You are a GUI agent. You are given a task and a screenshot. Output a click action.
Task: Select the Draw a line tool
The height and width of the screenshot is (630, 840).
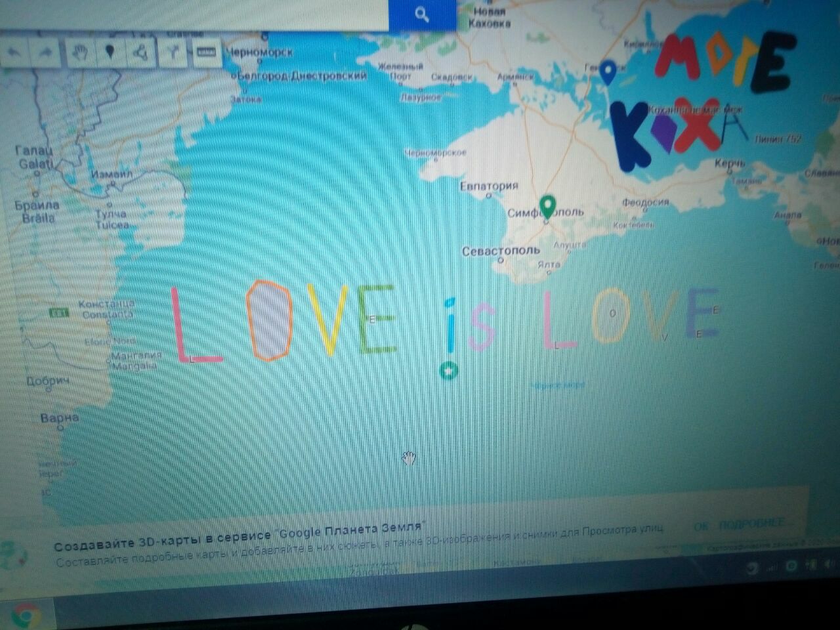tap(140, 52)
